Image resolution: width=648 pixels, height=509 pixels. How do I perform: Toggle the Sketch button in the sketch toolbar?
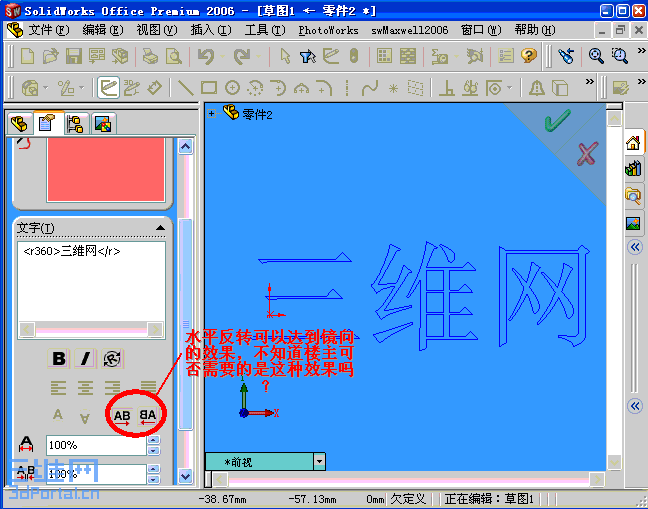[x=109, y=88]
